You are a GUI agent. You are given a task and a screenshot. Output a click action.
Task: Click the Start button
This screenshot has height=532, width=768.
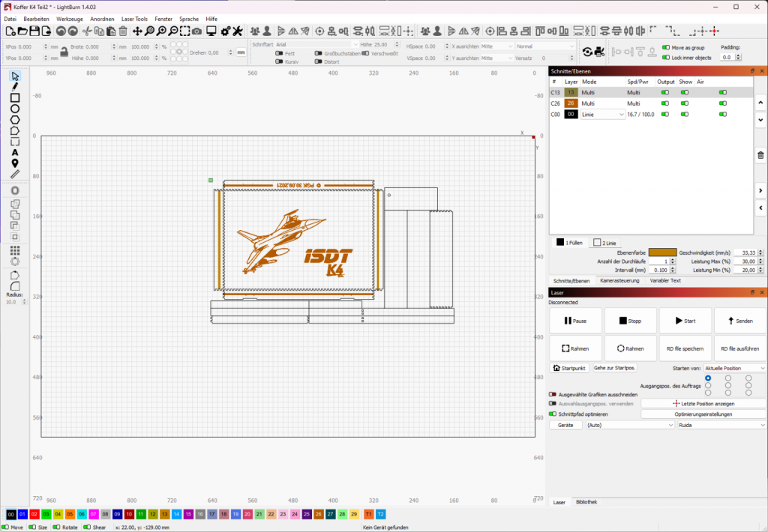click(685, 321)
